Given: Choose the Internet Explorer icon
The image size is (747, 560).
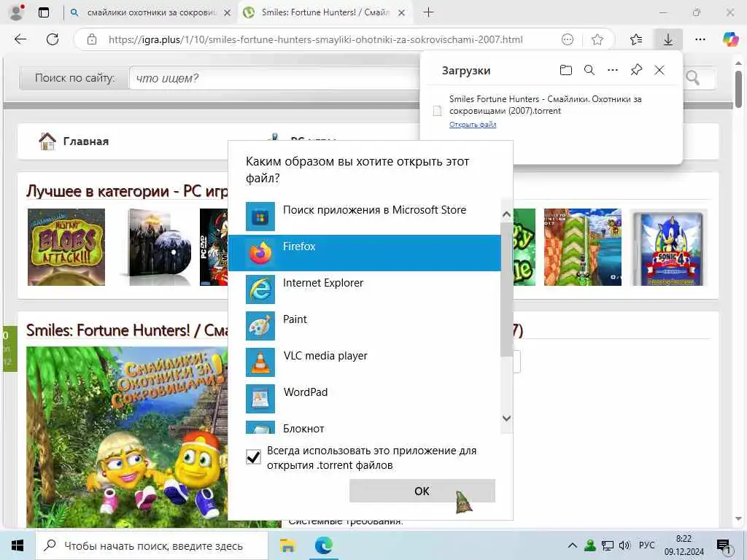Looking at the screenshot, I should (260, 289).
